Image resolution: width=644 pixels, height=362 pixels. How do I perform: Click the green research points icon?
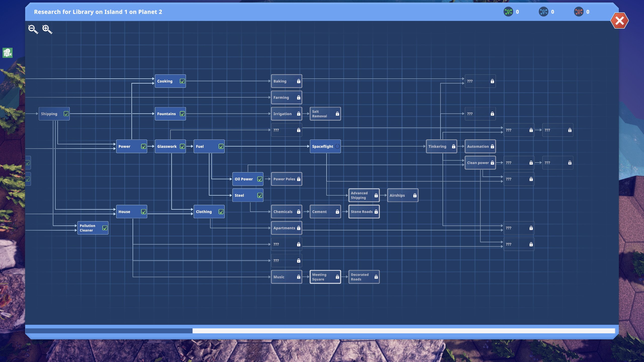tap(508, 12)
